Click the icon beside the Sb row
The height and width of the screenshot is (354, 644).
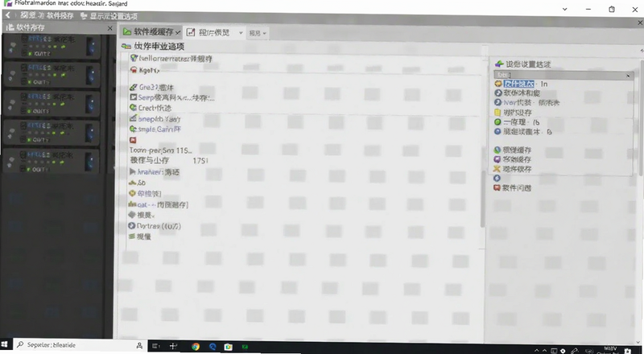[133, 183]
